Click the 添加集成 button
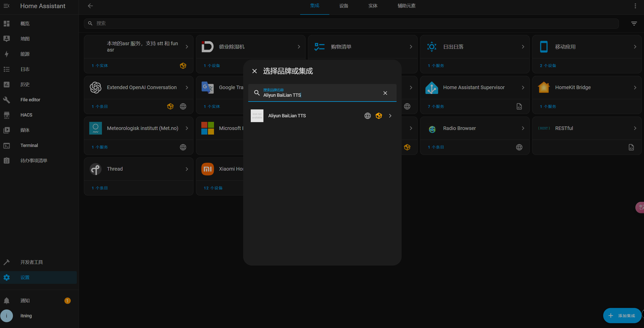This screenshot has width=644, height=328. pos(622,316)
